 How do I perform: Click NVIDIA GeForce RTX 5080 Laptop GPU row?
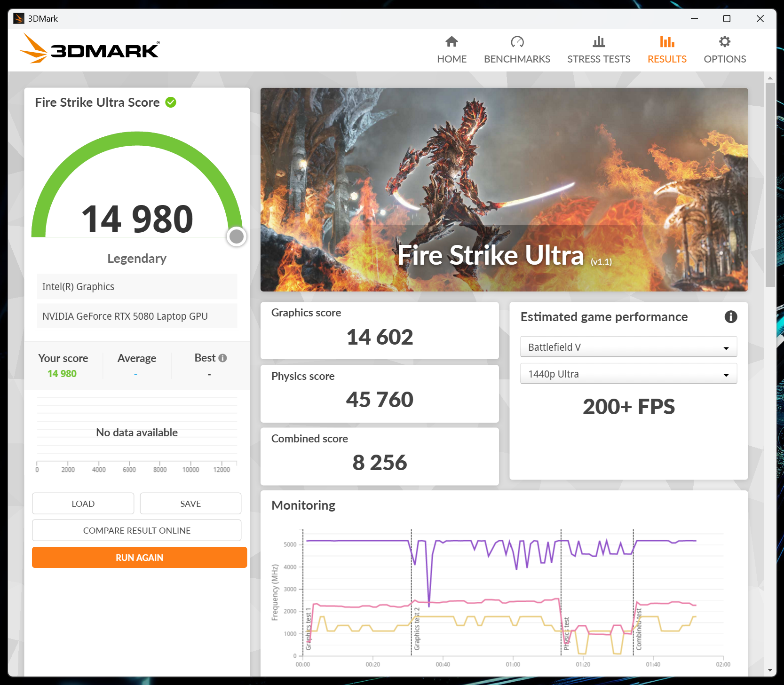click(137, 316)
